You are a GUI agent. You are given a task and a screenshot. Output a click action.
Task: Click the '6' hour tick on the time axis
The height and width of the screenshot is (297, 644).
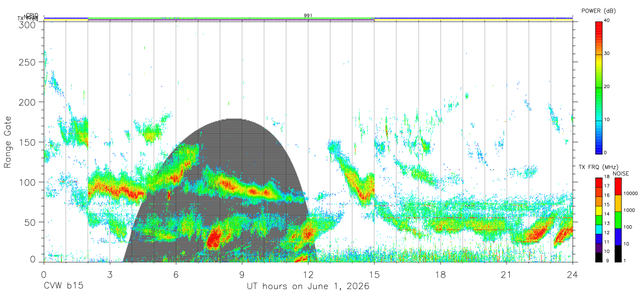(x=176, y=274)
